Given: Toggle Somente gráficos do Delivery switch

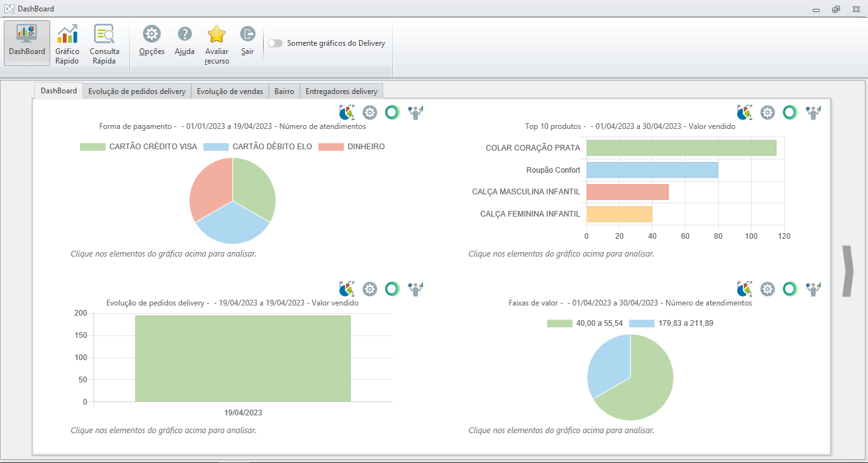Looking at the screenshot, I should 275,43.
